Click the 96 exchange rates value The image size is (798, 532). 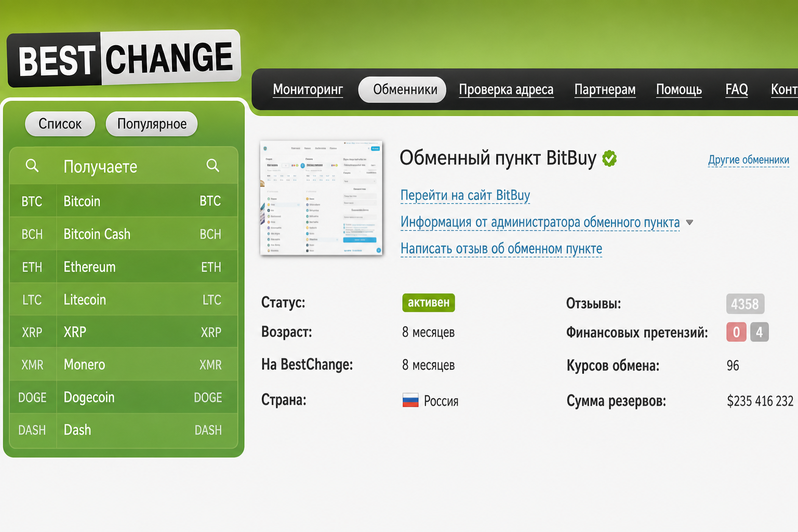(733, 365)
